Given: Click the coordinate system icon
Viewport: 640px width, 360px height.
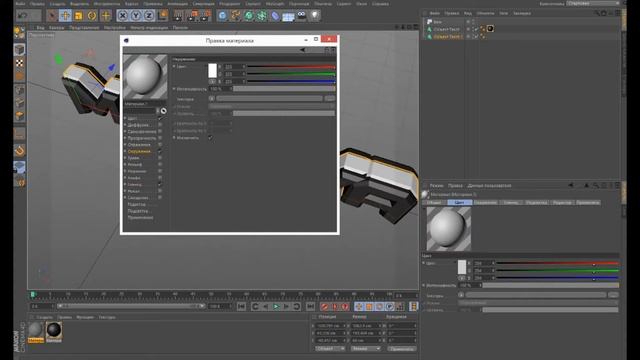Looking at the screenshot, I should pos(163,16).
